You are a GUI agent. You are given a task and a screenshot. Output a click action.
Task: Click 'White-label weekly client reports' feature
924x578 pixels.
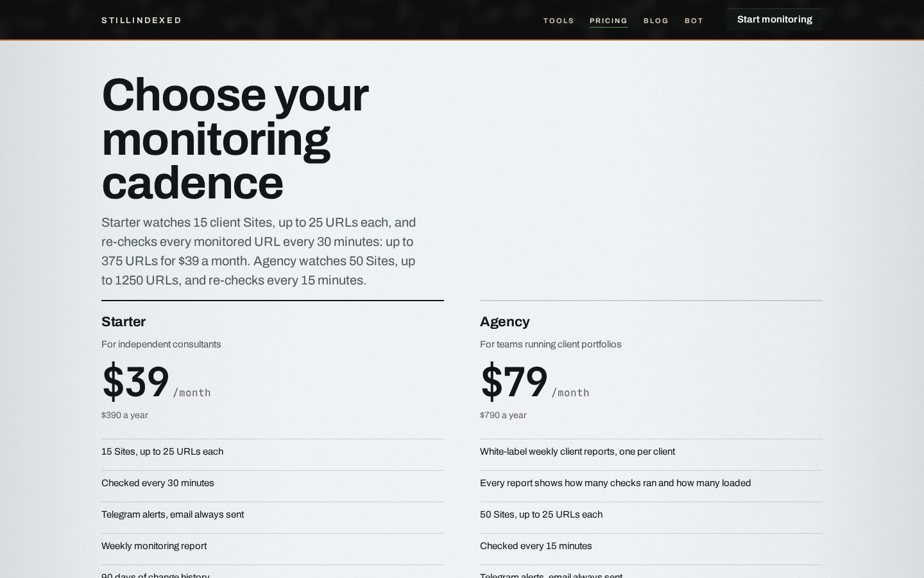pyautogui.click(x=577, y=451)
